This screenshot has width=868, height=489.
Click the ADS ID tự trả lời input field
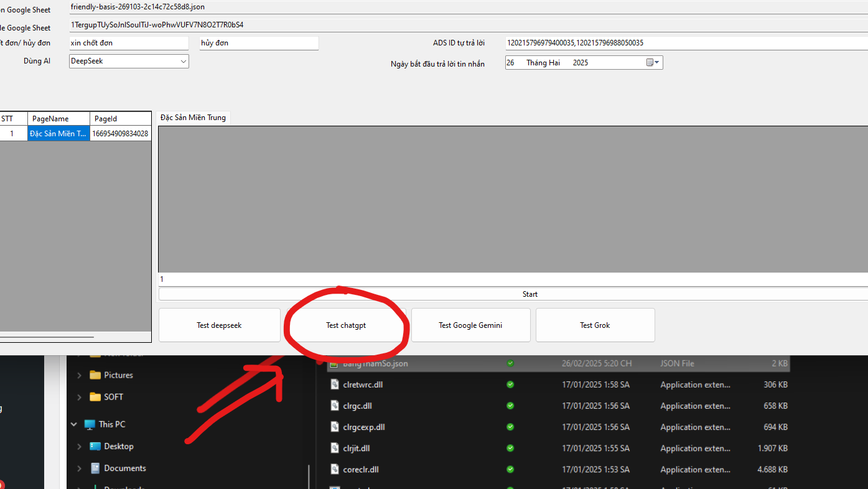click(x=684, y=43)
